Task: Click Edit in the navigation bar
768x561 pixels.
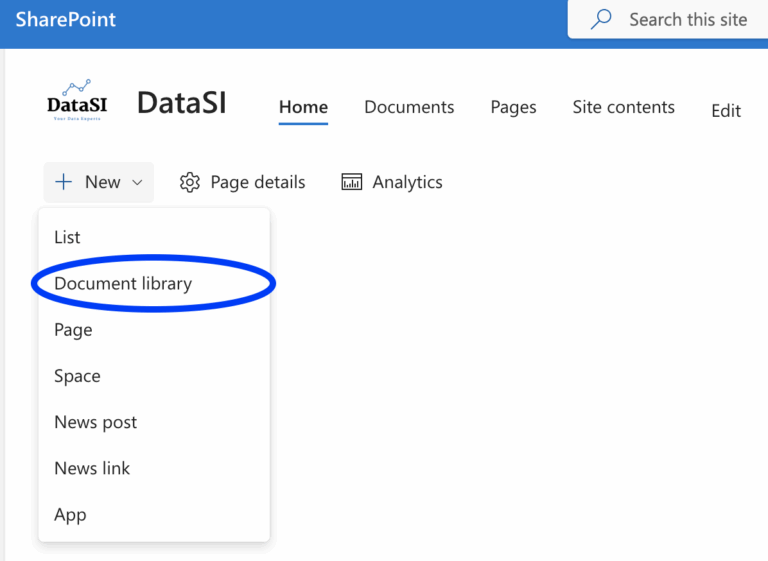Action: pos(726,111)
